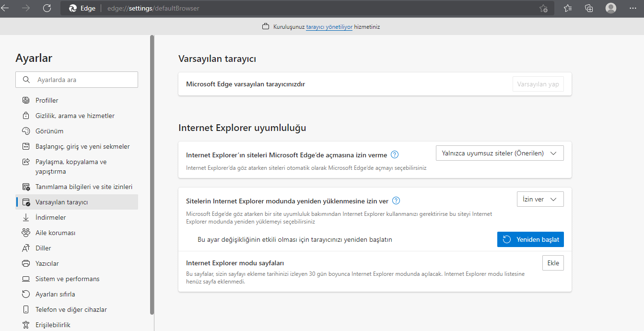644x331 pixels.
Task: Click the cookies icon beside Tanımlama bilgileri
Action: click(26, 187)
